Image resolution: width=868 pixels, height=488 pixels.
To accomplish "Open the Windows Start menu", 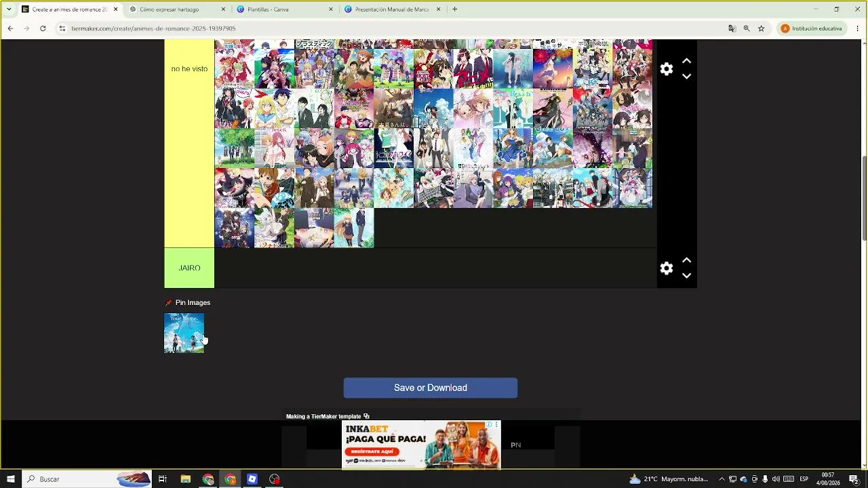I will point(10,479).
